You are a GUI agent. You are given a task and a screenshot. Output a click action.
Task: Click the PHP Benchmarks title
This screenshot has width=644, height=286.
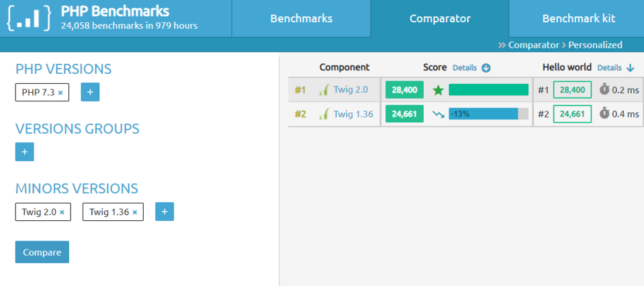point(115,11)
